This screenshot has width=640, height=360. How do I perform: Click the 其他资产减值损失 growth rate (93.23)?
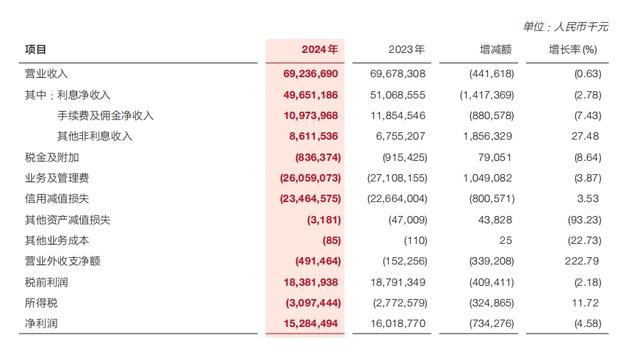584,220
